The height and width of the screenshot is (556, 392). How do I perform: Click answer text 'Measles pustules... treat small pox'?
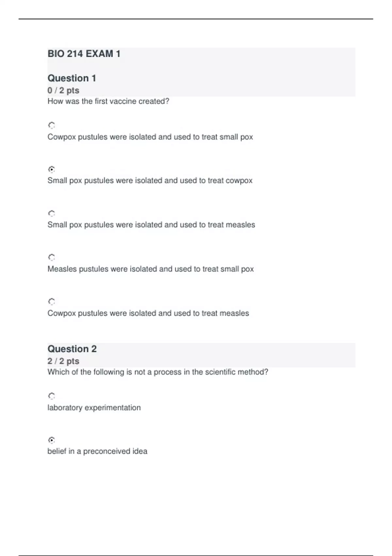tap(151, 269)
